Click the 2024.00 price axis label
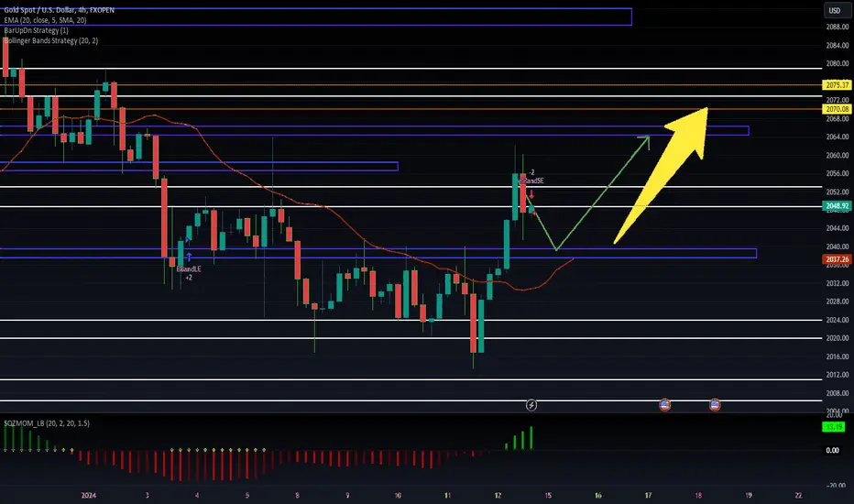854x504 pixels. [838, 320]
